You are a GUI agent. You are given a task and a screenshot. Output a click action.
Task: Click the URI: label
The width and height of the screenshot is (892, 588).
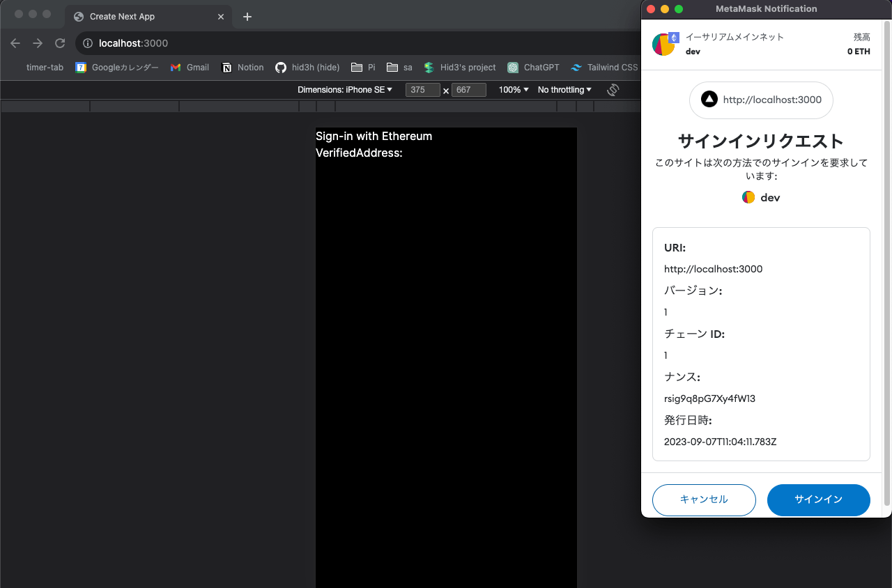point(675,247)
